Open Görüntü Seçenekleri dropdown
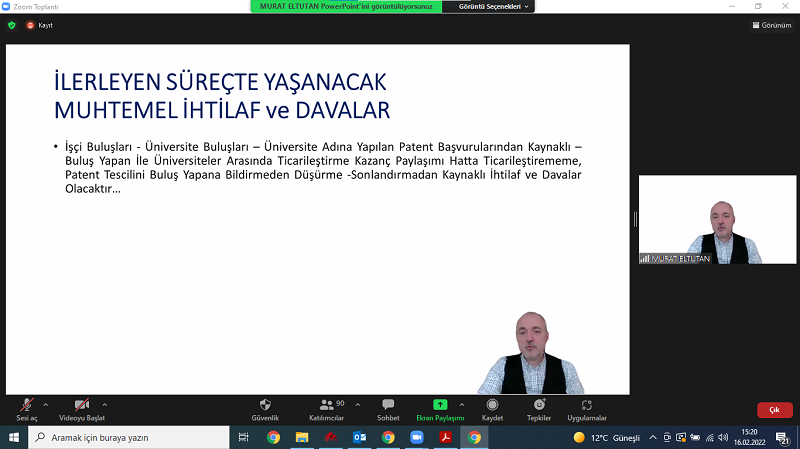Screen dimensions: 800x449 (500, 6)
